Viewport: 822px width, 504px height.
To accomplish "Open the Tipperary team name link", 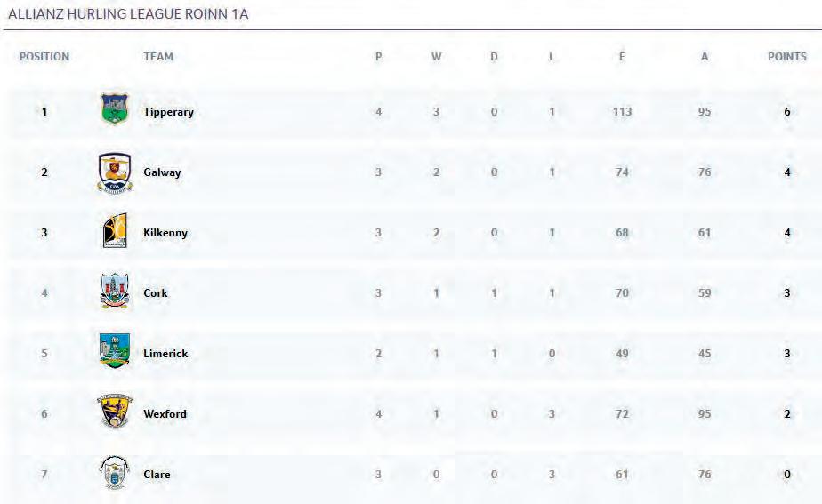I will (x=168, y=113).
